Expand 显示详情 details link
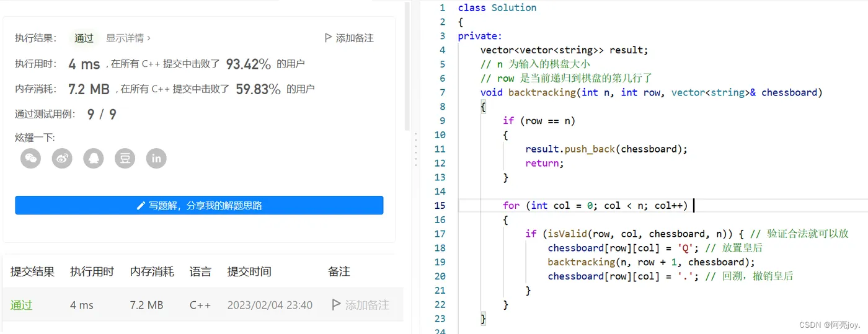 [x=128, y=38]
